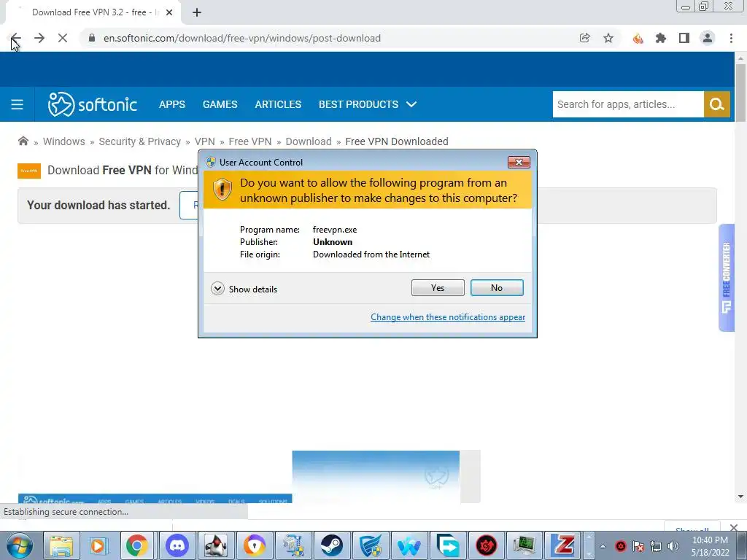The image size is (747, 560).
Task: Click the Search for apps field
Action: tap(628, 104)
